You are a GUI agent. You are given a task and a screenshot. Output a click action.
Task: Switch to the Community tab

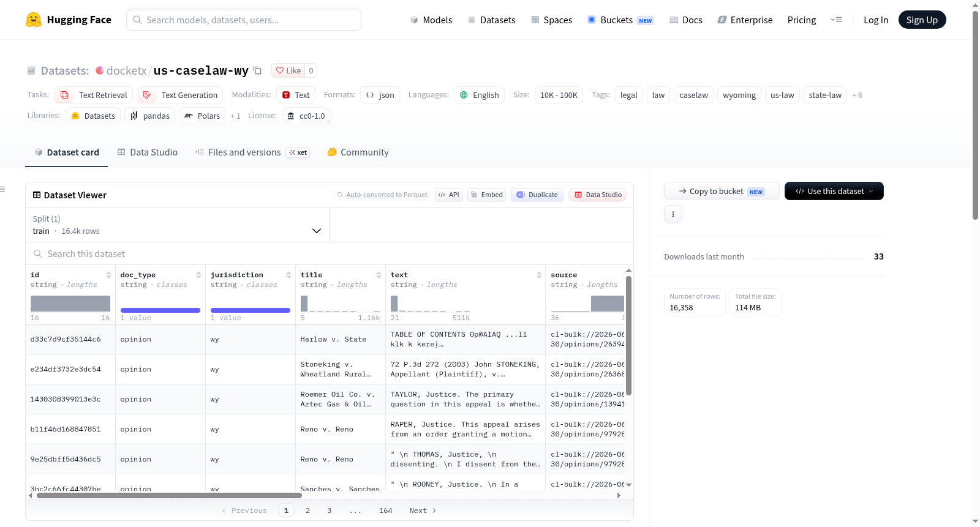pos(358,152)
